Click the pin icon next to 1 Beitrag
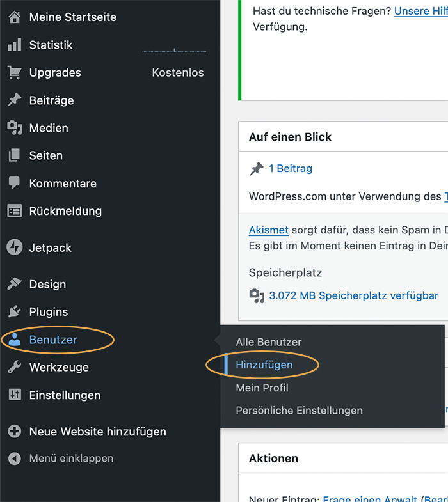 pyautogui.click(x=257, y=169)
